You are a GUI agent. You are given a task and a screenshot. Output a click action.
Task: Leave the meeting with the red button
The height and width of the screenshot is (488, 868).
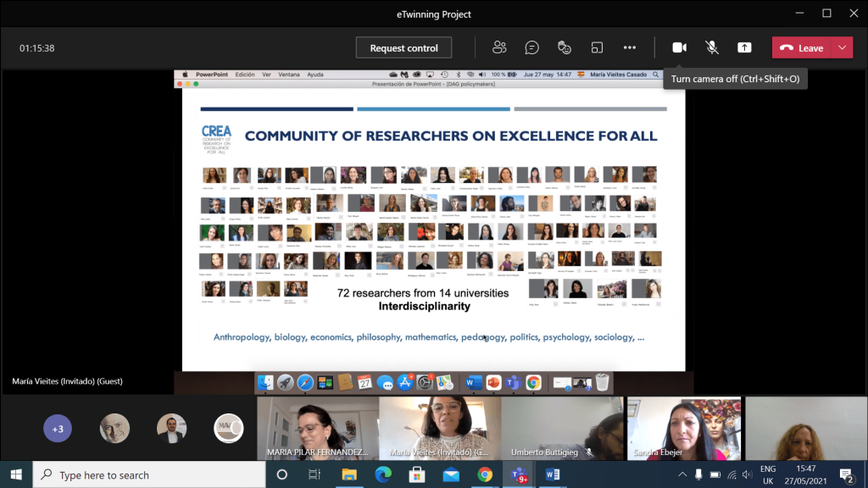801,47
